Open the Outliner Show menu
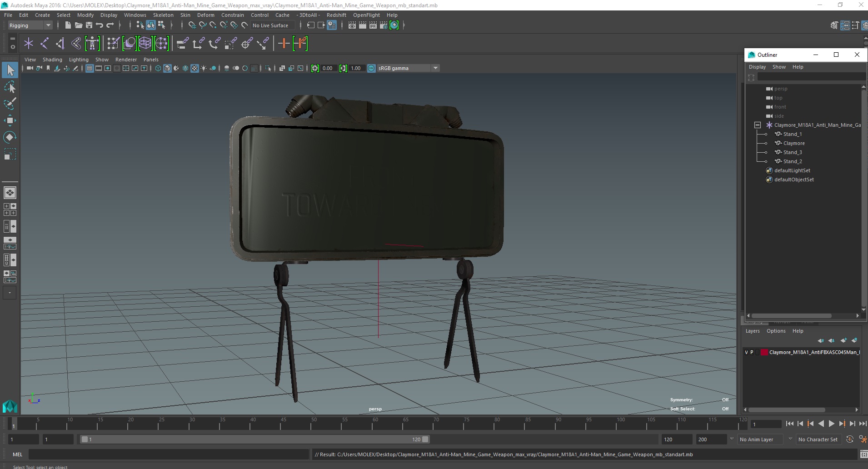The height and width of the screenshot is (469, 868). pyautogui.click(x=779, y=67)
